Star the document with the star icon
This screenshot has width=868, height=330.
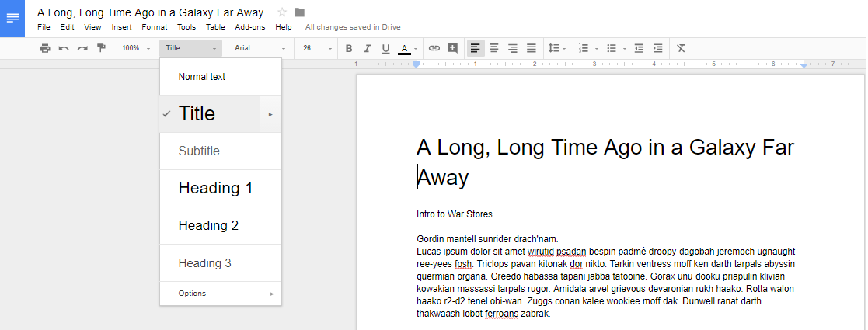click(281, 12)
